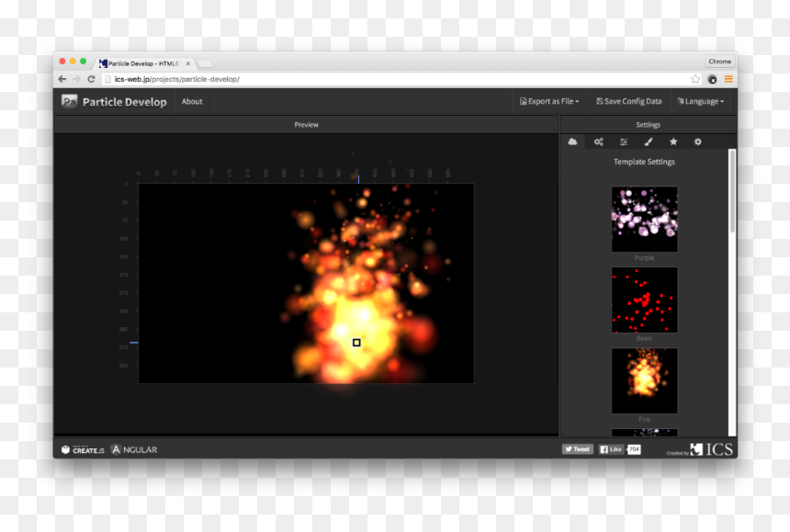Select the Fire template thumbnail

[x=644, y=381]
